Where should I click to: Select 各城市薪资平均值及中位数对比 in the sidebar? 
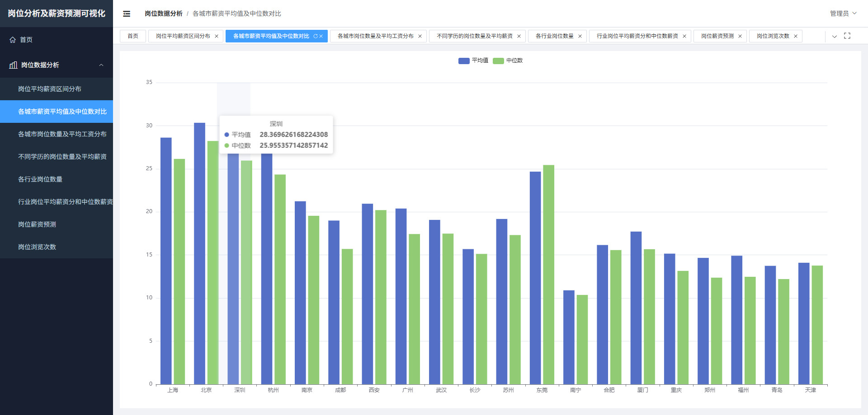point(57,112)
